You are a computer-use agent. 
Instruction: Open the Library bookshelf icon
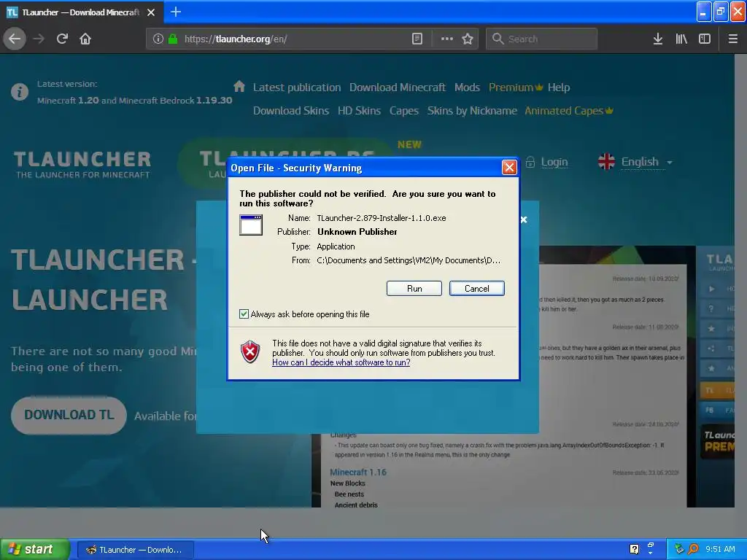[x=681, y=39]
